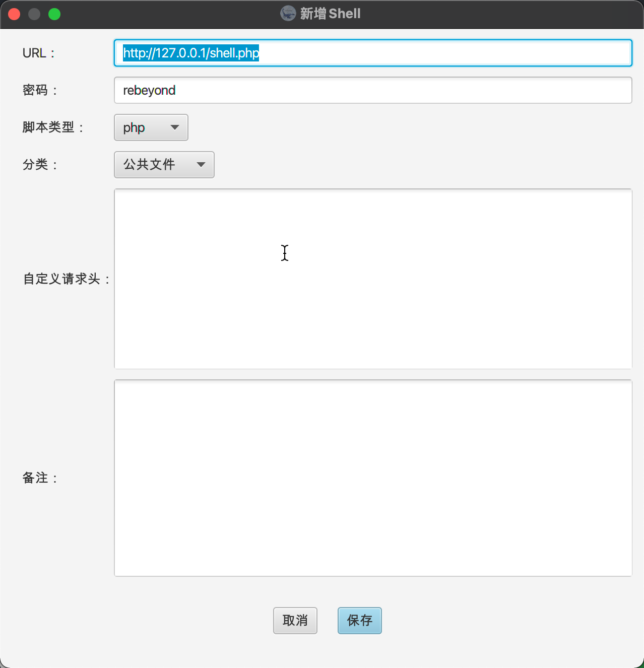Click the 备注 notes text area

(x=373, y=478)
